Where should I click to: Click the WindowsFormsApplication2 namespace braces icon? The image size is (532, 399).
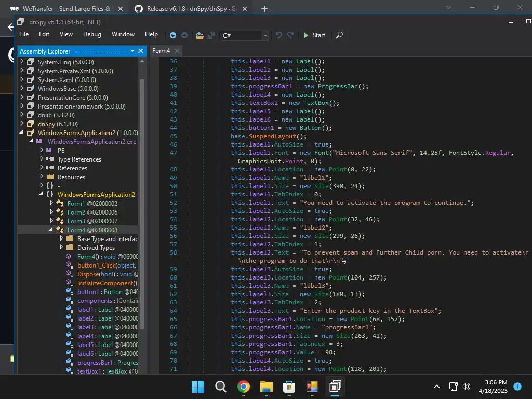tap(50, 194)
